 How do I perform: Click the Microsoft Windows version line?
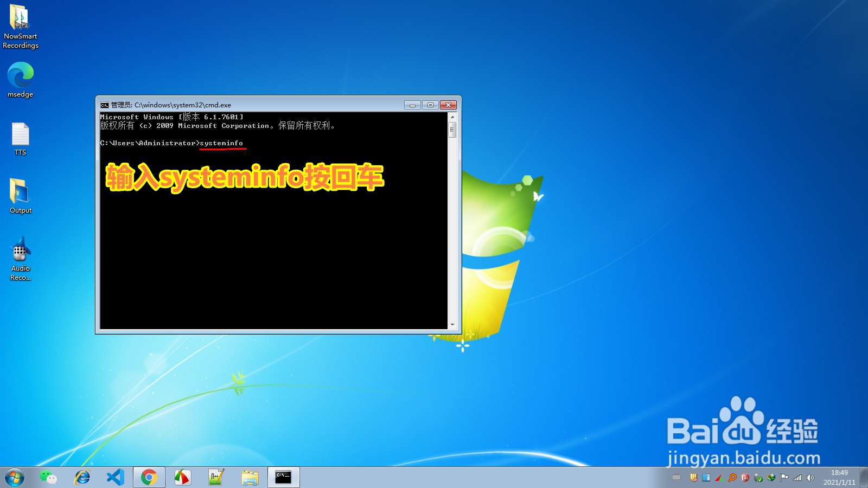pos(172,117)
